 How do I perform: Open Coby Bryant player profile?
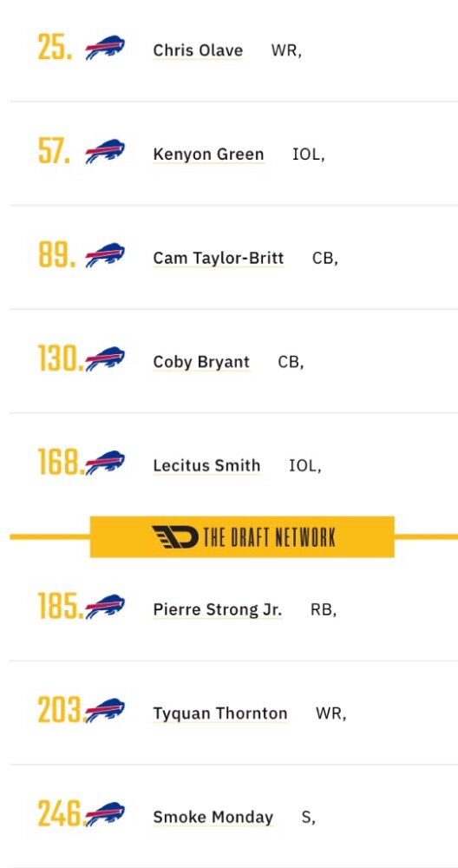[x=201, y=361]
